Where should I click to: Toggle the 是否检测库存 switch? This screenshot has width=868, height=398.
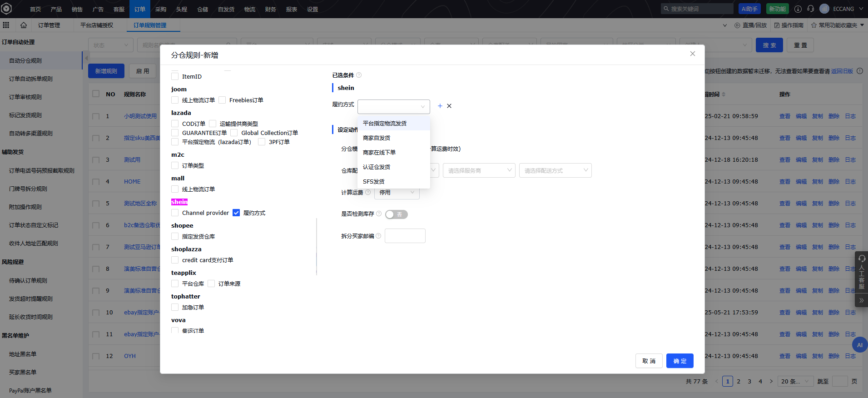pos(396,214)
